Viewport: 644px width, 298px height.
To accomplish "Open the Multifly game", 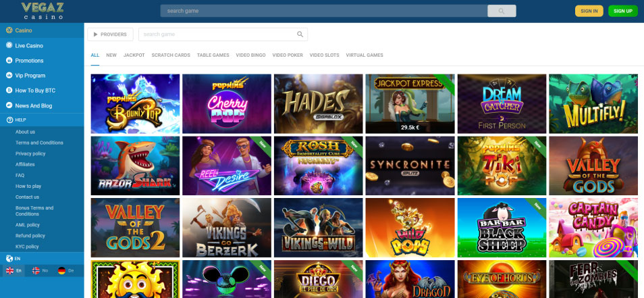I will pyautogui.click(x=593, y=104).
